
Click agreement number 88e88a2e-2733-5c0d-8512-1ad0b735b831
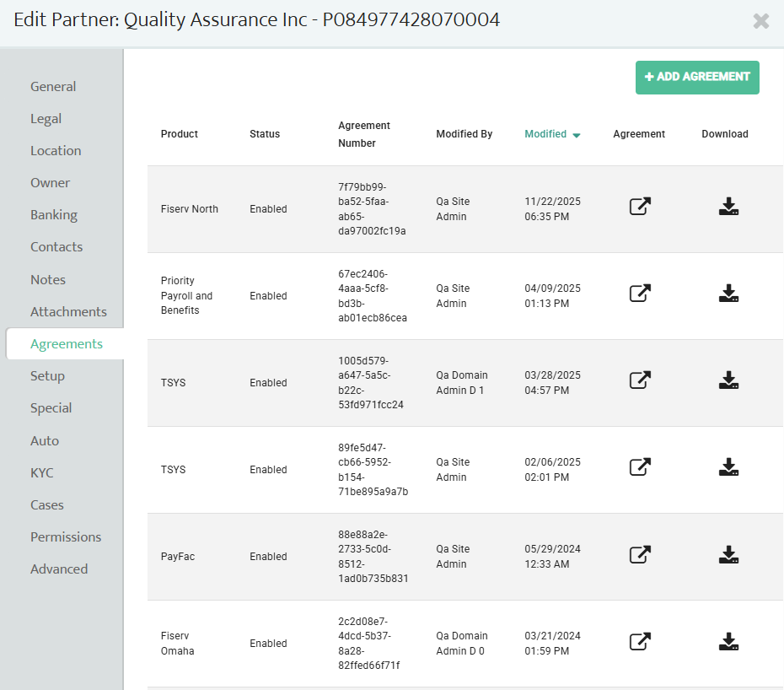click(373, 557)
